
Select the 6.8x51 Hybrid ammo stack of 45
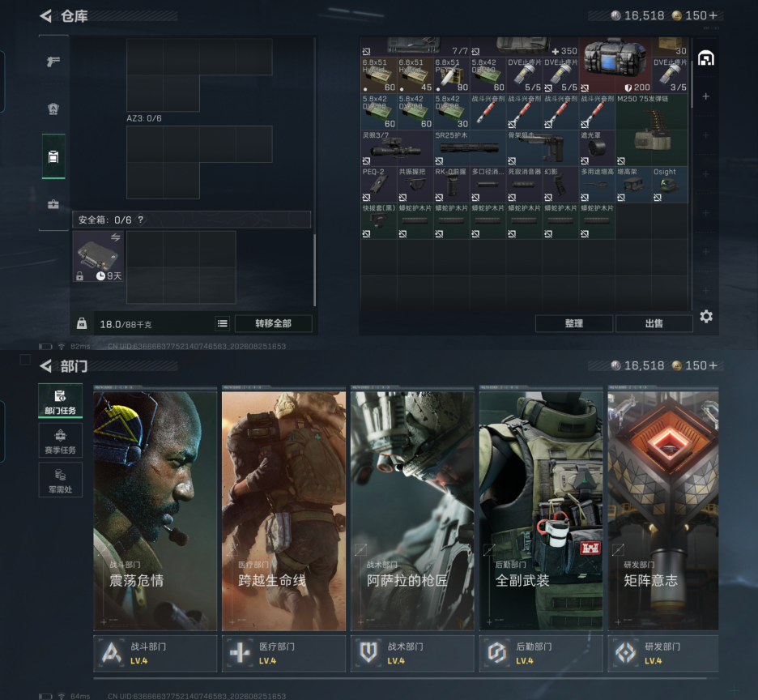(415, 75)
